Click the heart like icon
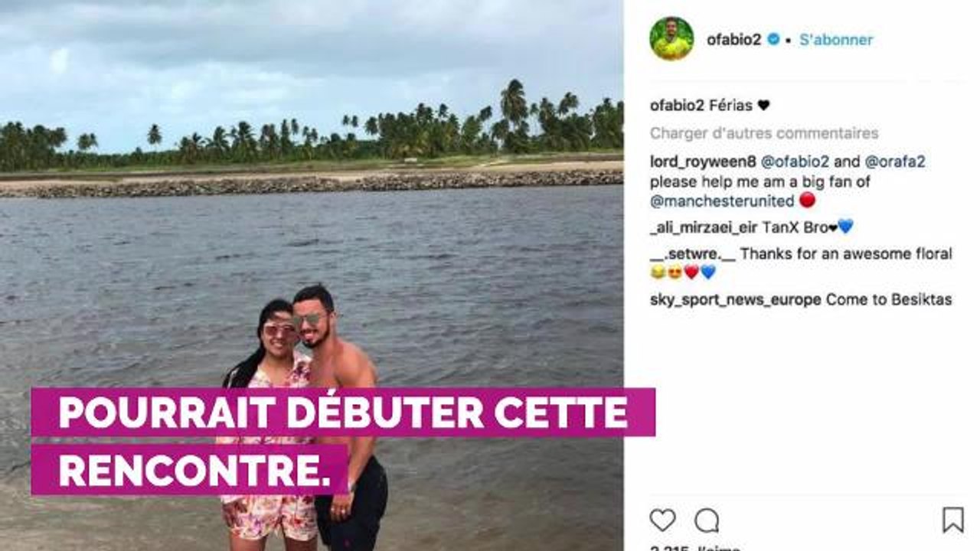 point(662,520)
